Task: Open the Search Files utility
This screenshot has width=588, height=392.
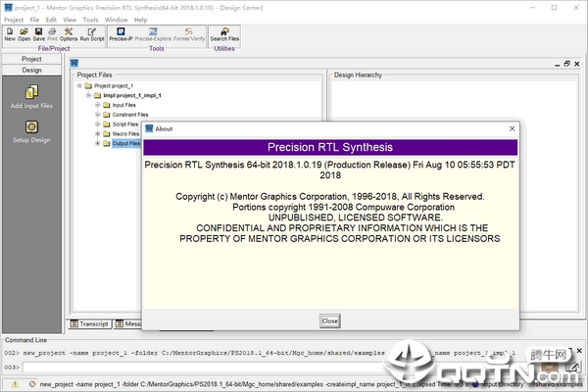Action: pos(224,34)
